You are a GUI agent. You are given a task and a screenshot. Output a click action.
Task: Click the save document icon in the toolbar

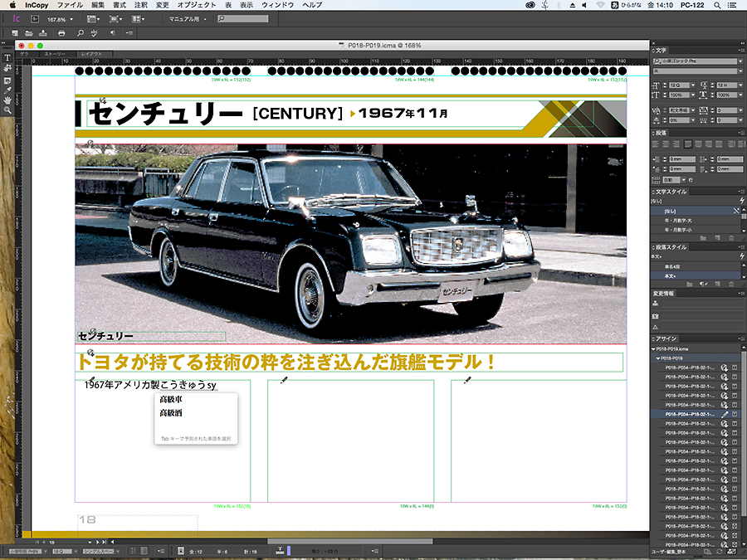coord(43,33)
